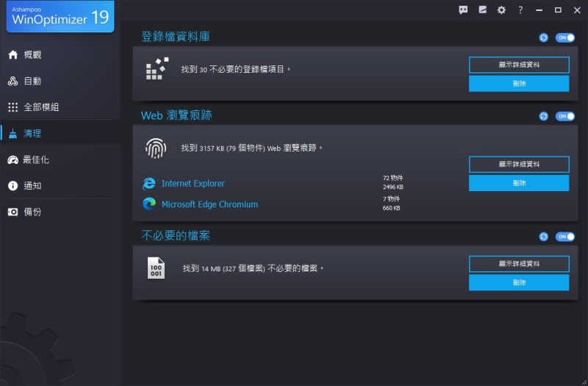
Task: Select 清理 in sidebar
Action: pos(60,133)
